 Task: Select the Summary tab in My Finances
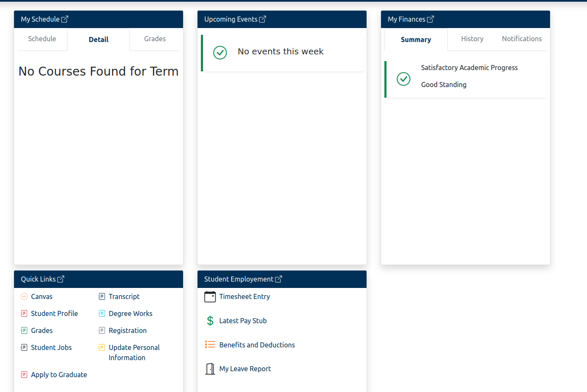click(416, 39)
